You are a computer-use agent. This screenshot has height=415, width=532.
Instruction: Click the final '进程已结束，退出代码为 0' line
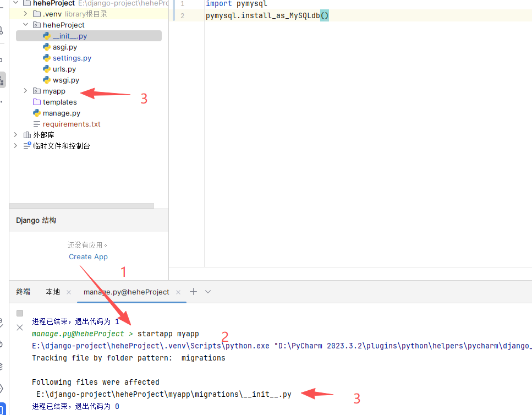click(76, 406)
